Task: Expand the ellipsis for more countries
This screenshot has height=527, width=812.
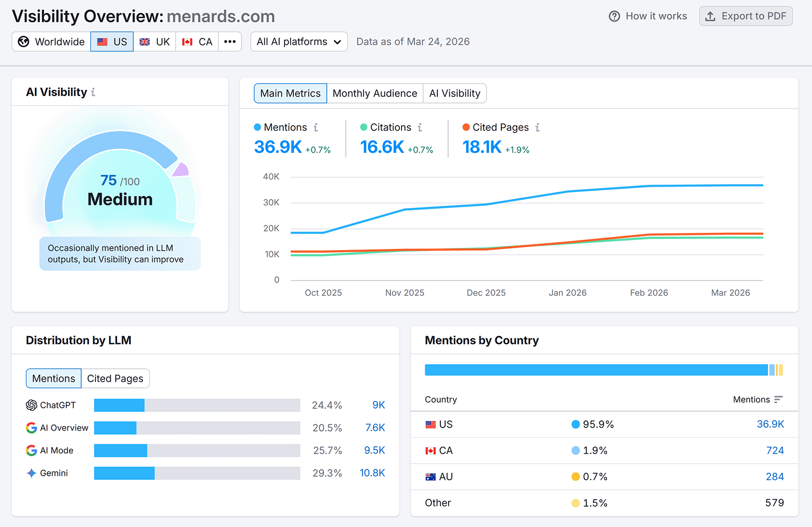Action: pyautogui.click(x=229, y=42)
